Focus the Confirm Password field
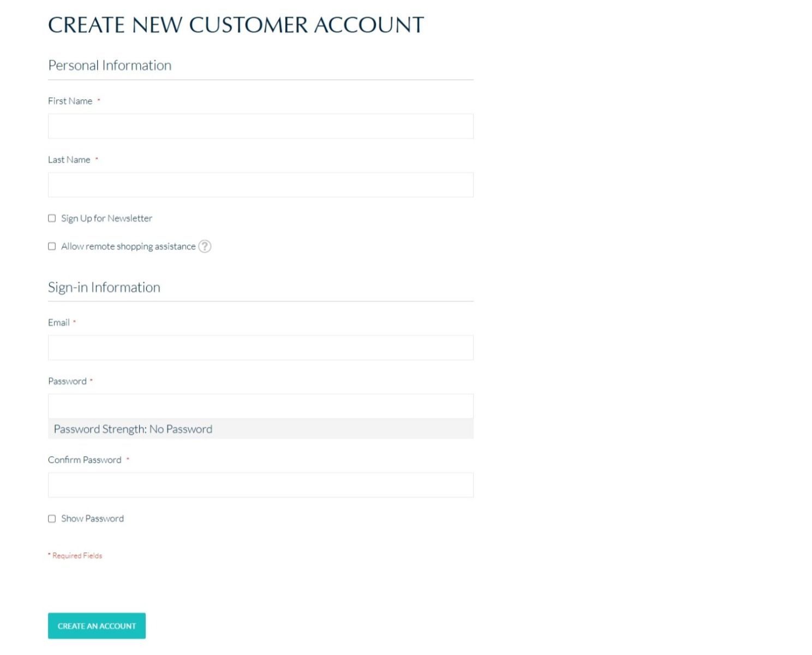Viewport: 812px width, 655px height. (x=260, y=485)
